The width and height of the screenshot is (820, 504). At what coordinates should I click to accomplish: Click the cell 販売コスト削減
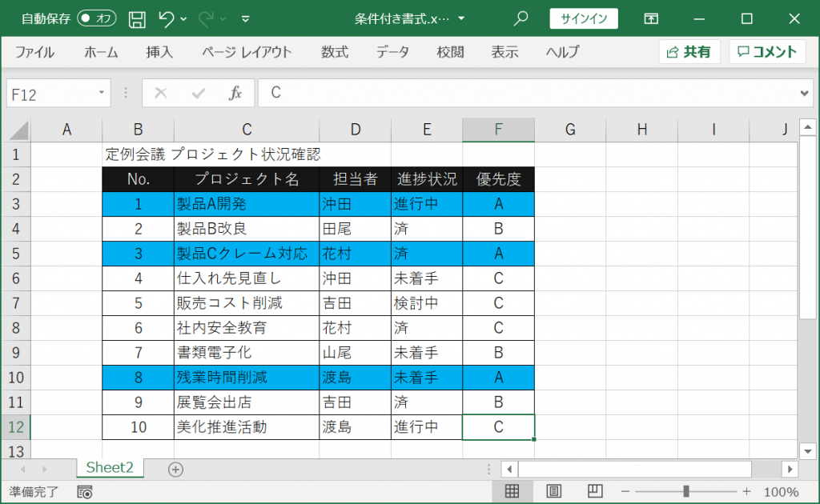click(x=247, y=303)
